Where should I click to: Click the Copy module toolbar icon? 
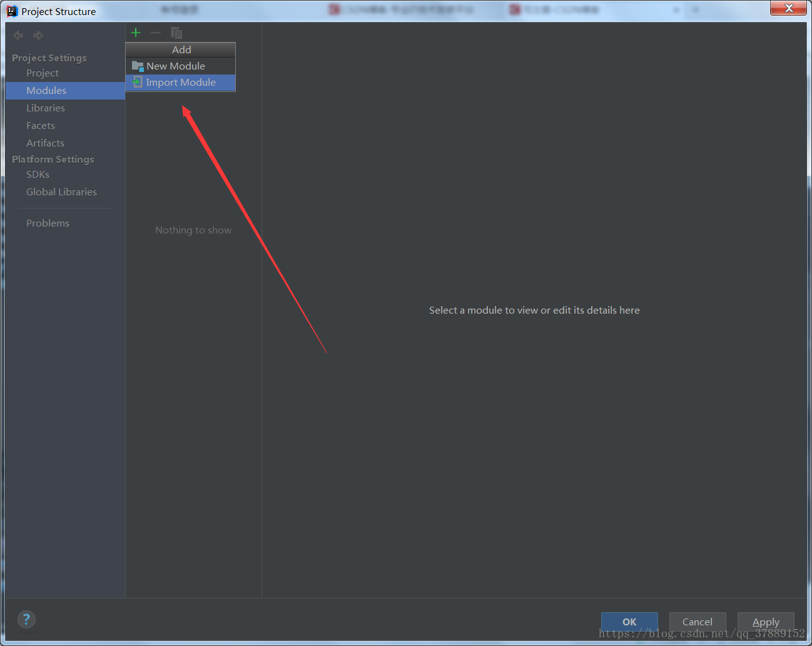(x=176, y=33)
